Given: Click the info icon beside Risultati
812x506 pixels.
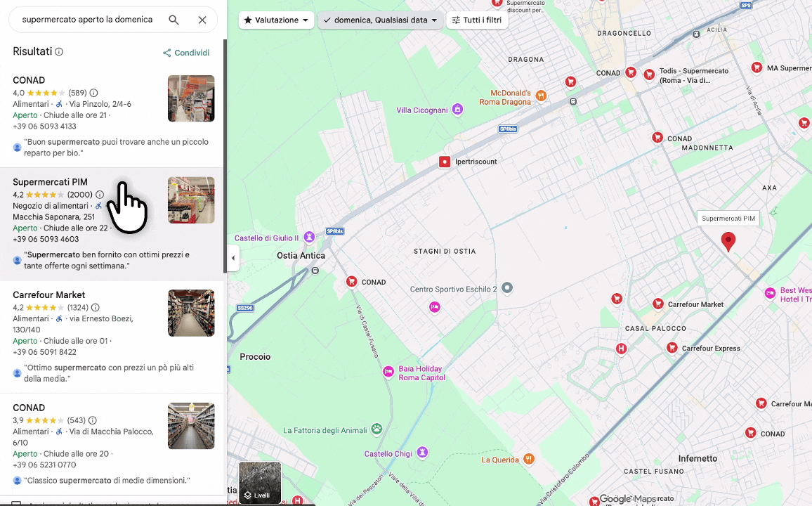Looking at the screenshot, I should click(59, 52).
